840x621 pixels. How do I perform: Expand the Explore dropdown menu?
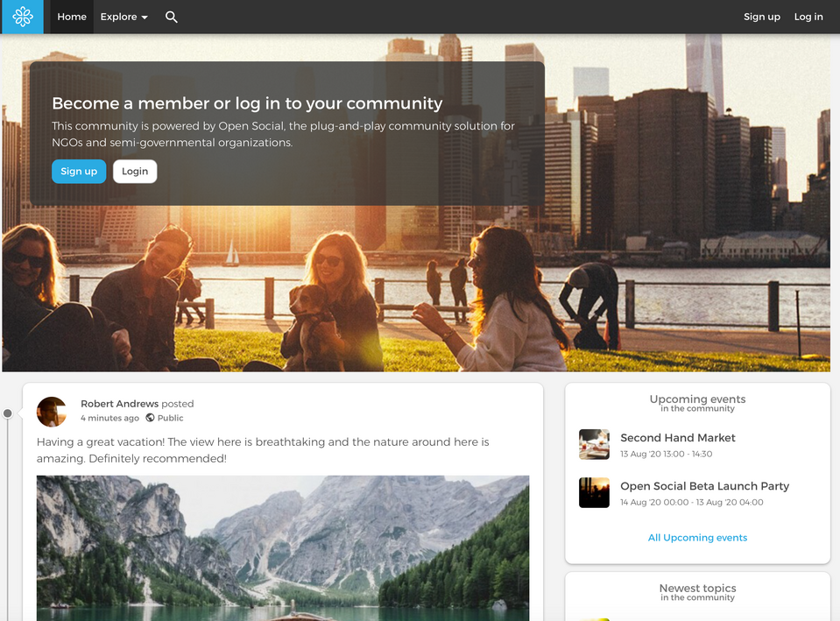tap(124, 17)
